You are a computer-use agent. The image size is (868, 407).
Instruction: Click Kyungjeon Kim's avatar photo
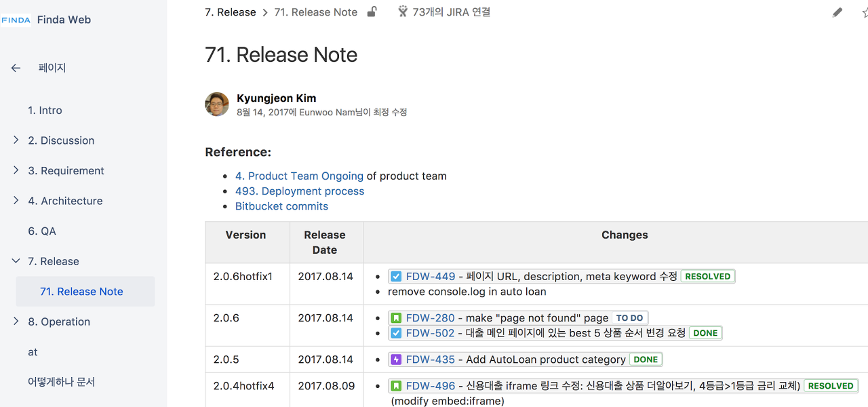point(217,104)
